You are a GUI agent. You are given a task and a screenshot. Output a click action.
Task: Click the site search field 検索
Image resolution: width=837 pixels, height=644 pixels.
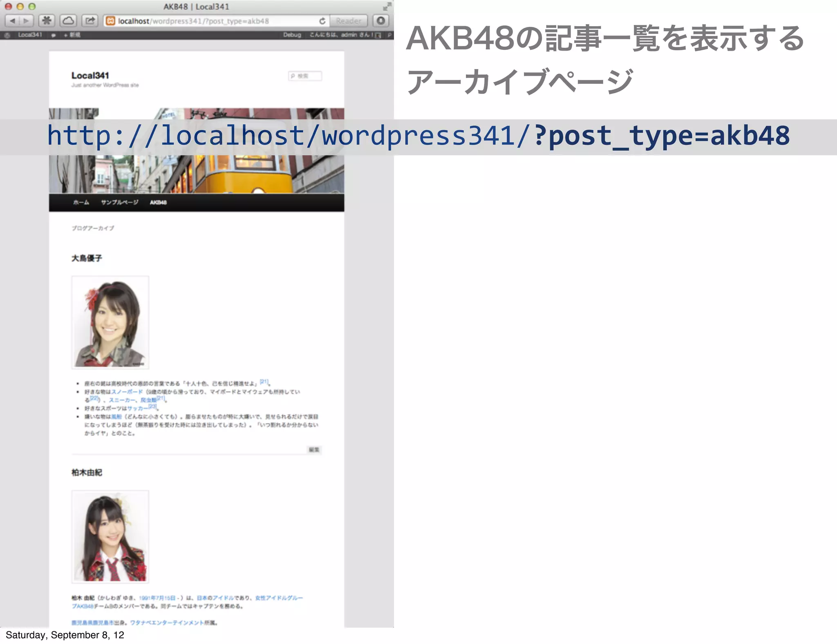click(305, 76)
